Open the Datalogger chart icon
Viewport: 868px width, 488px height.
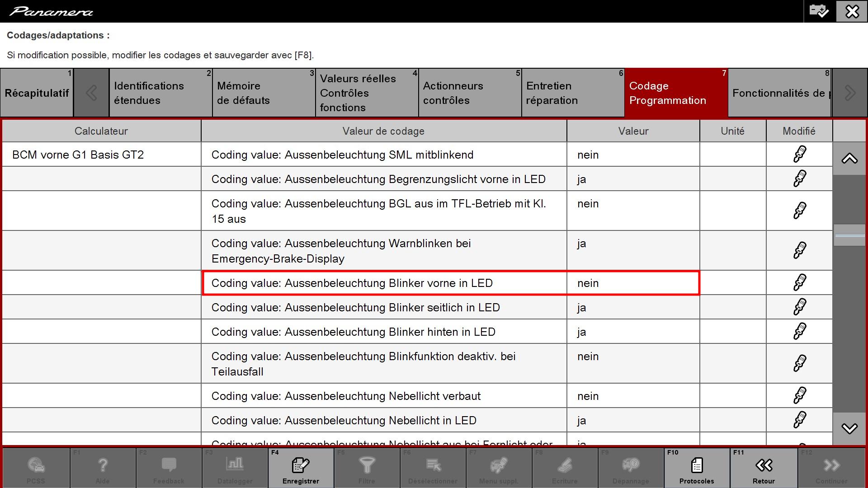click(x=235, y=464)
